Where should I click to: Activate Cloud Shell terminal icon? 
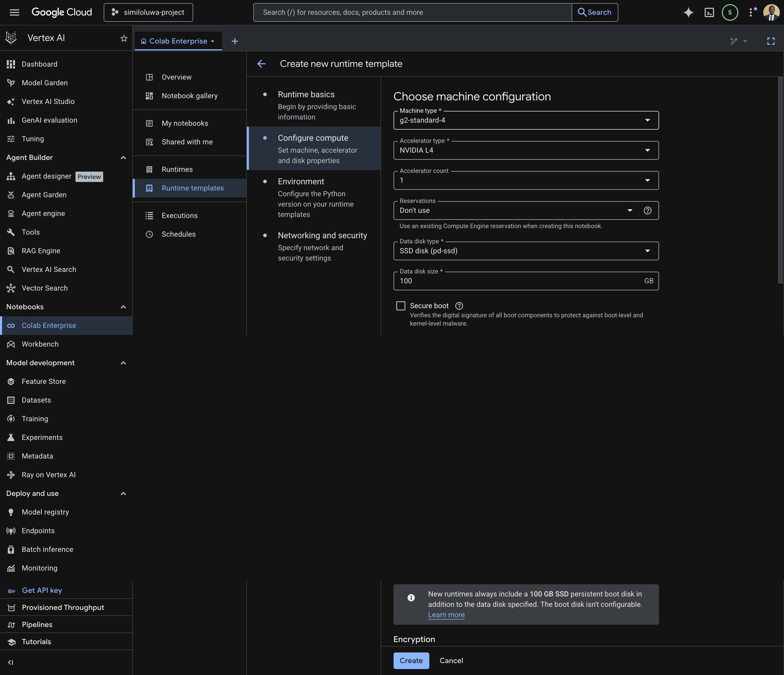[709, 12]
